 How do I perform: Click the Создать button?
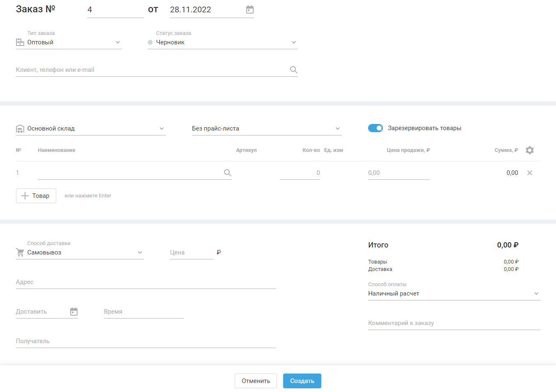tap(302, 381)
